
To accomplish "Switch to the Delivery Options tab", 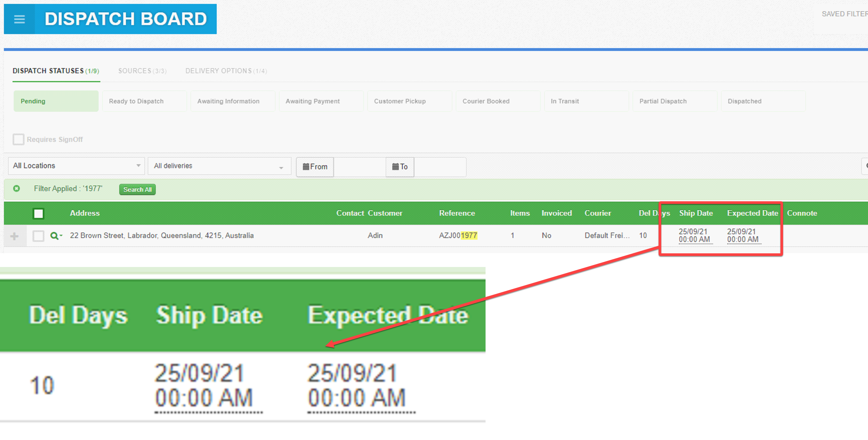I will 226,71.
